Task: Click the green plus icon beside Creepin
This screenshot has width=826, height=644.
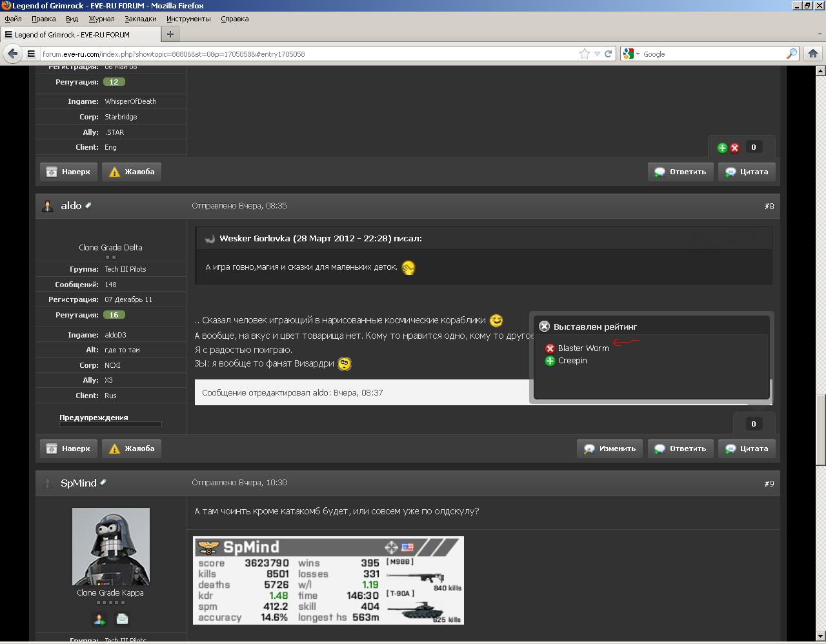Action: point(550,361)
